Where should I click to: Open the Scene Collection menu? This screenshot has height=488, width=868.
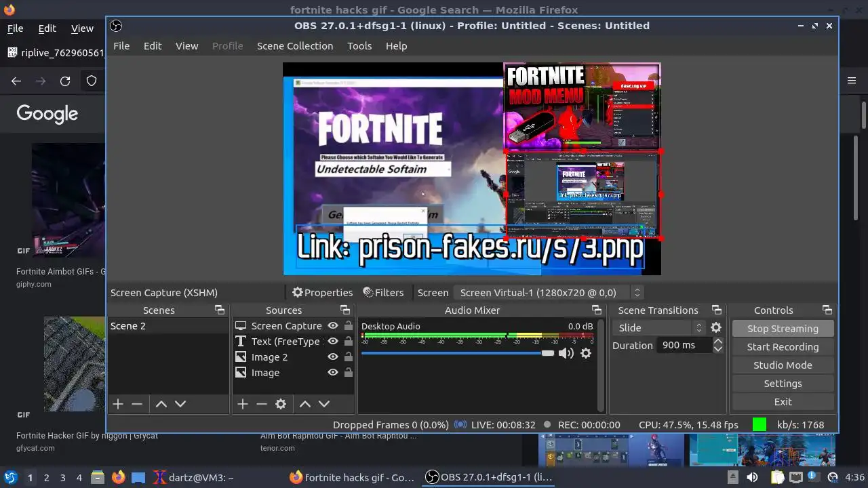295,46
